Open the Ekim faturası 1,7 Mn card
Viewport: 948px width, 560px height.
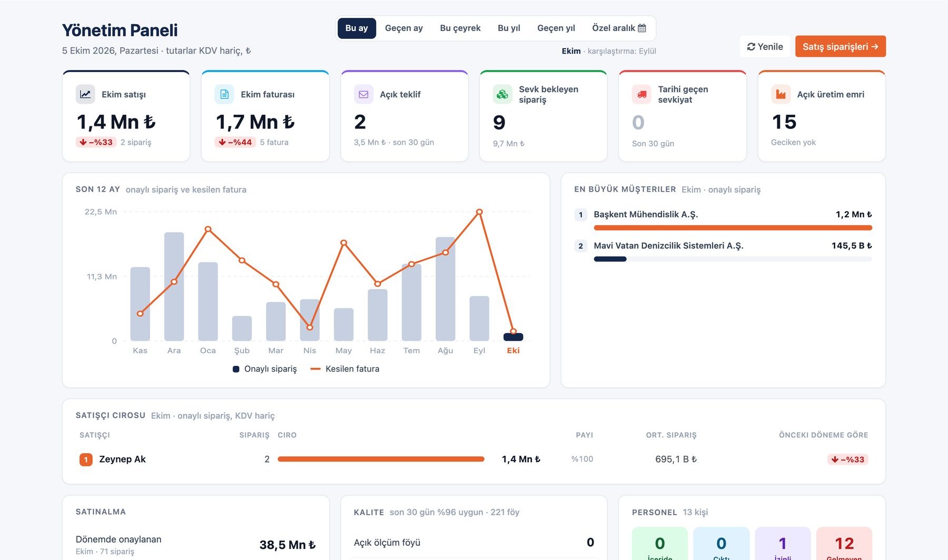point(265,116)
